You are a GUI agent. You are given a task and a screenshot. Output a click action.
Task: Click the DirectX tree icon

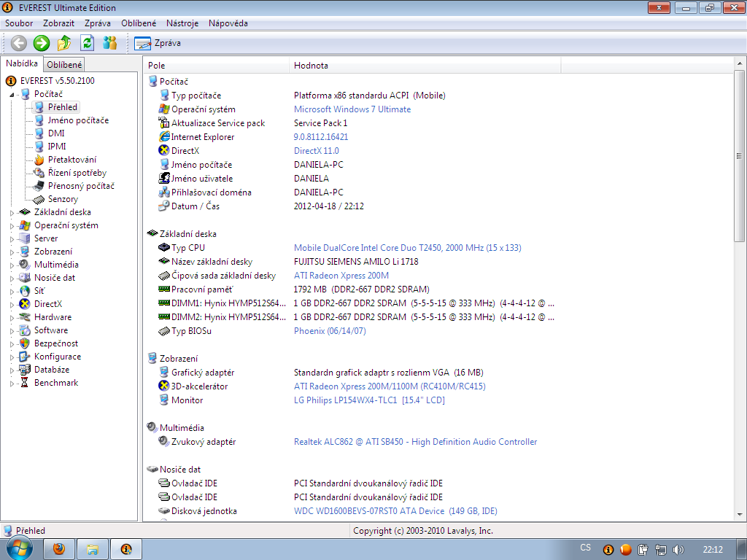tap(25, 304)
